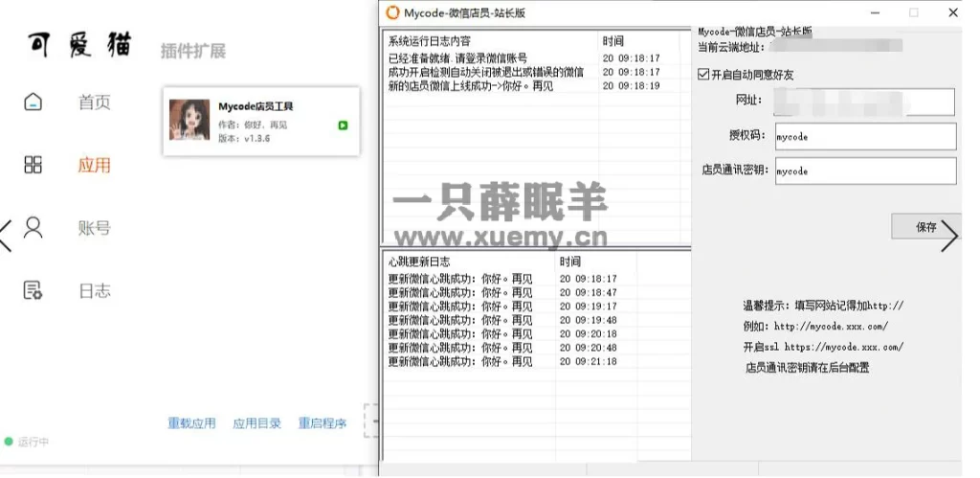
Task: Select log row 成功开启检测自动关闭
Action: pos(485,72)
